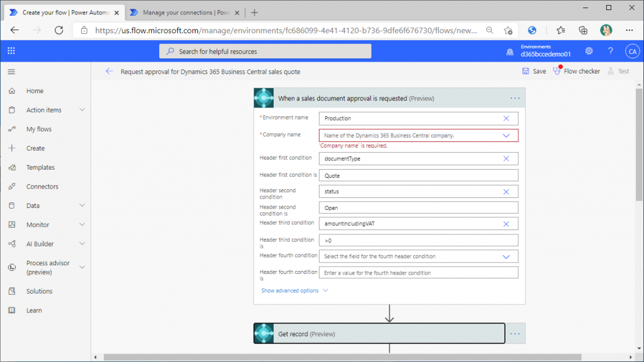This screenshot has width=644, height=362.
Task: Open the settings gear in header
Action: coord(589,51)
